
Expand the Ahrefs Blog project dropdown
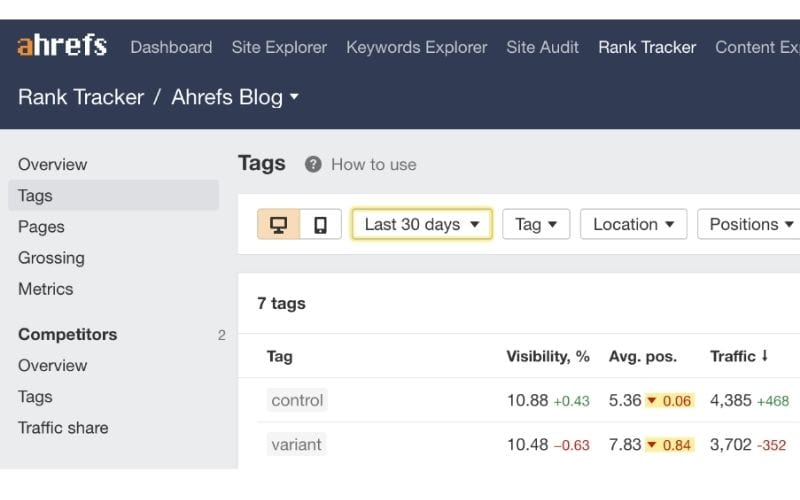[235, 97]
